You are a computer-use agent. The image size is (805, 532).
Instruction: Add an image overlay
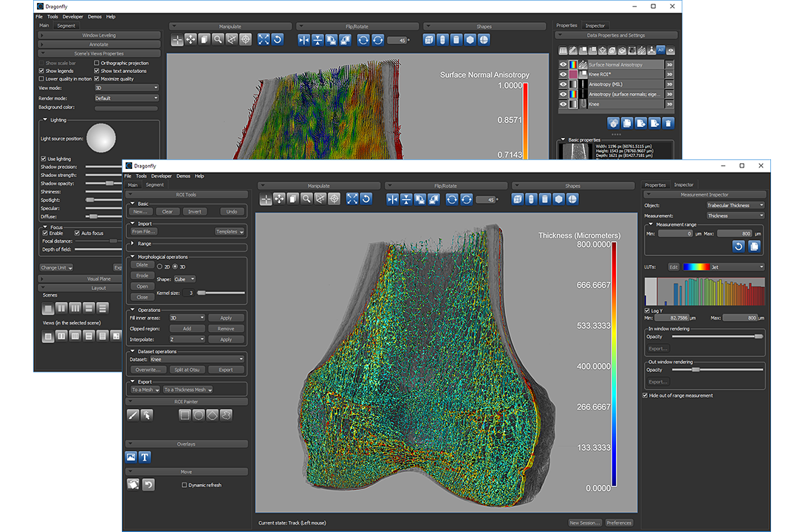[131, 457]
